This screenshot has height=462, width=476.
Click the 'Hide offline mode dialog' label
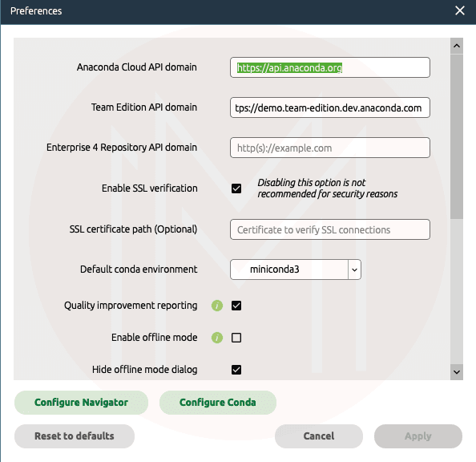tap(144, 370)
